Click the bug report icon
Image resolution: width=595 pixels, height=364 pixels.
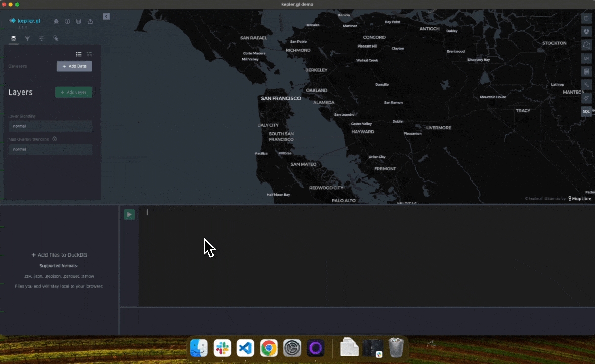56,22
